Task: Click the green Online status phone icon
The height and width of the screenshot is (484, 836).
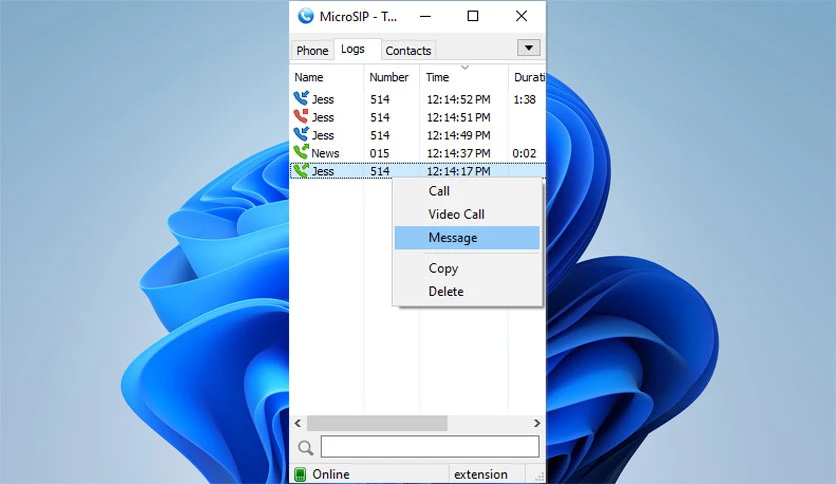Action: tap(300, 474)
